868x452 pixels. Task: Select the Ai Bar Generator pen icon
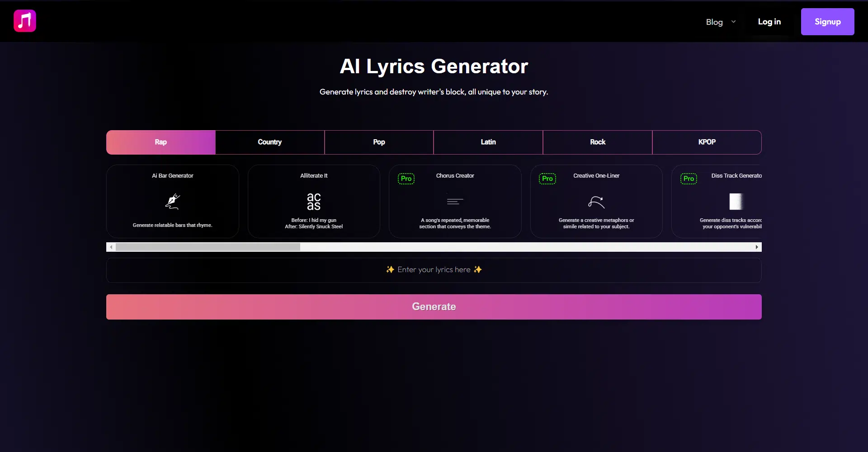[x=172, y=202]
